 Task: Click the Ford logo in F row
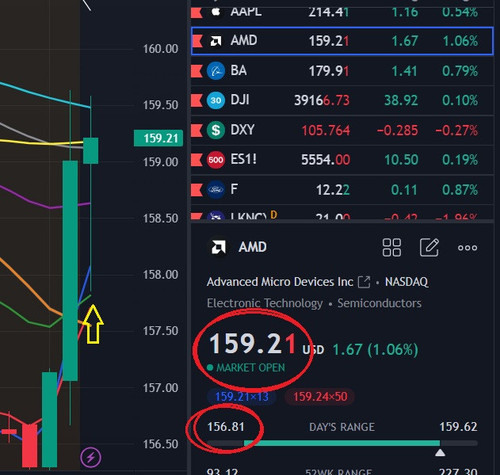click(x=216, y=190)
